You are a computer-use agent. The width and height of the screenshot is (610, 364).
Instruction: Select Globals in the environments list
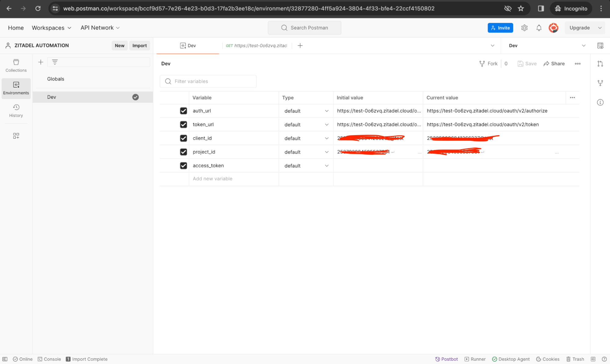[56, 79]
